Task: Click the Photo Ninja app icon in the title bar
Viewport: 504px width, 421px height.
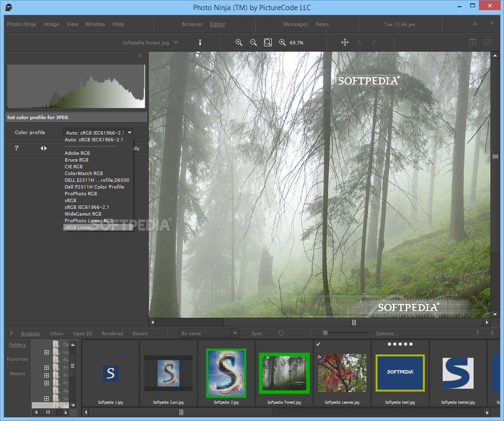Action: click(x=9, y=7)
